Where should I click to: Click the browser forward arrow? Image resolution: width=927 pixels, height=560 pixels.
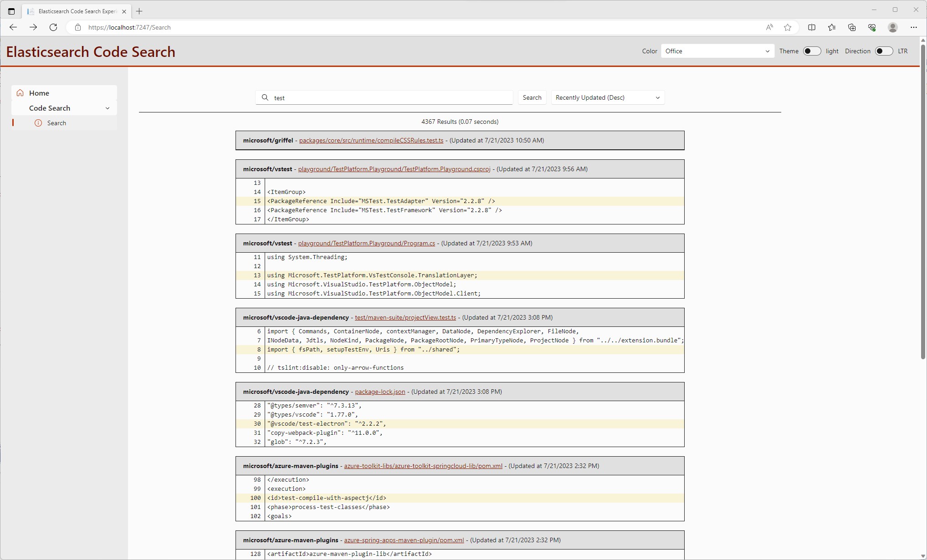[x=33, y=27]
